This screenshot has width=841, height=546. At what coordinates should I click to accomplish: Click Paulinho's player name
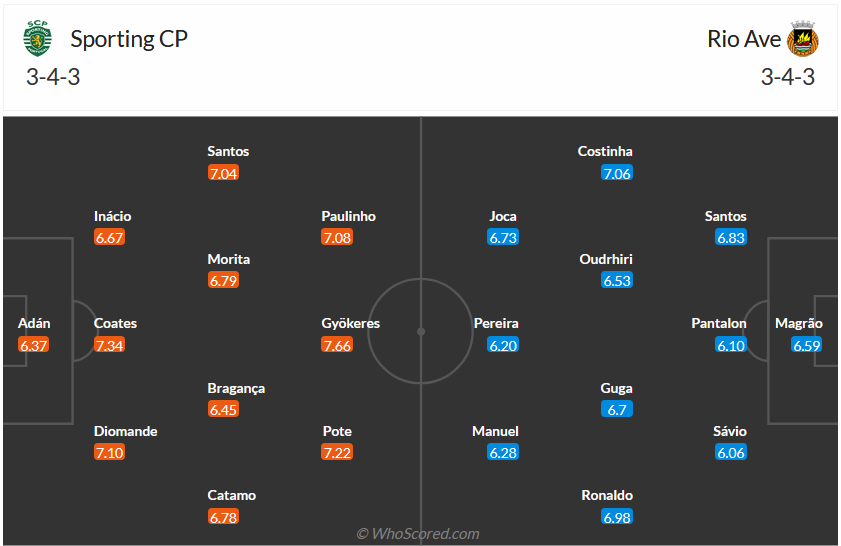[349, 216]
